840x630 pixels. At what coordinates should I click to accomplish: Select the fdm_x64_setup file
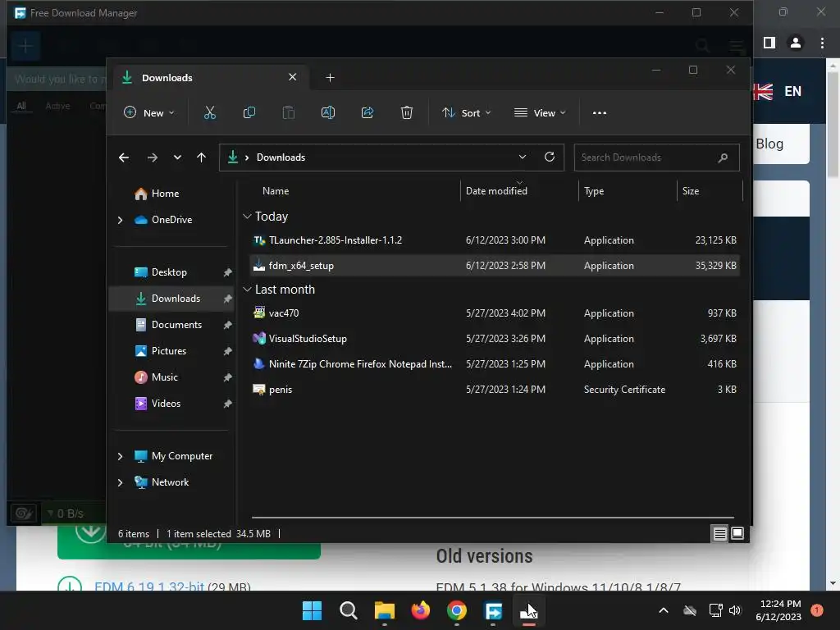(x=495, y=266)
